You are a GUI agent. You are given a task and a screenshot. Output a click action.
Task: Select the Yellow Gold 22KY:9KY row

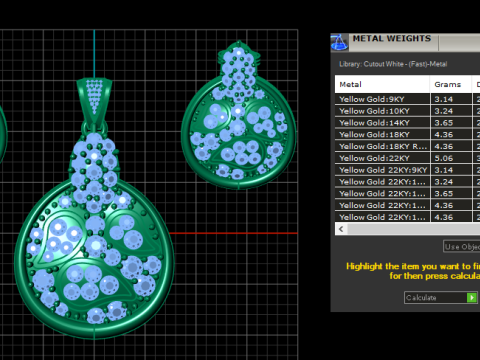pos(407,170)
